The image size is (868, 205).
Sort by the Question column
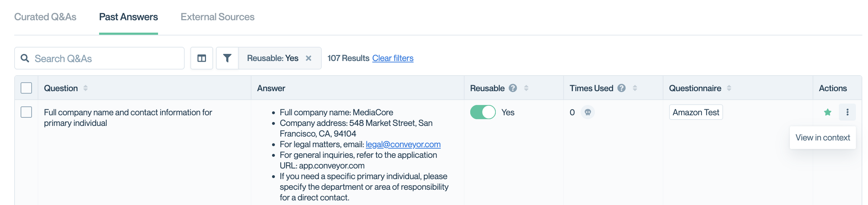(x=86, y=88)
